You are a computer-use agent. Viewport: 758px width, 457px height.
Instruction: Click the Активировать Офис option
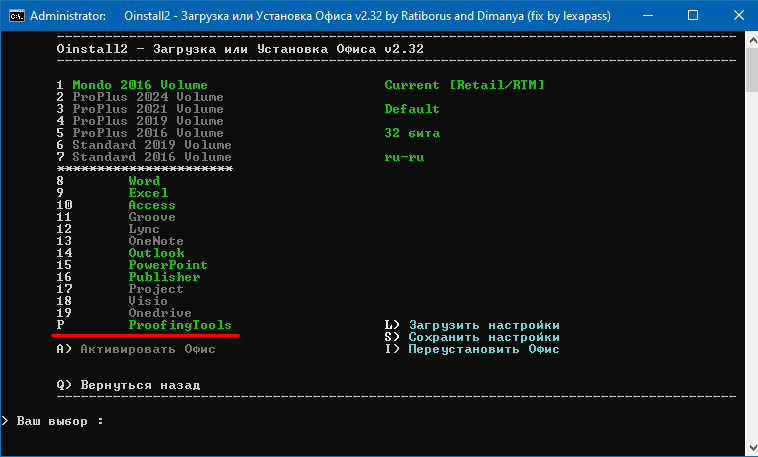(136, 349)
